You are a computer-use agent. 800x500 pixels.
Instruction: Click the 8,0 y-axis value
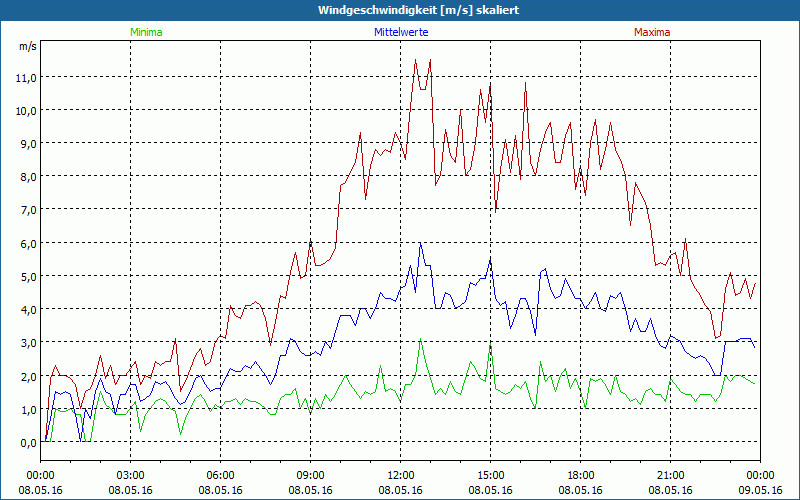[x=29, y=178]
